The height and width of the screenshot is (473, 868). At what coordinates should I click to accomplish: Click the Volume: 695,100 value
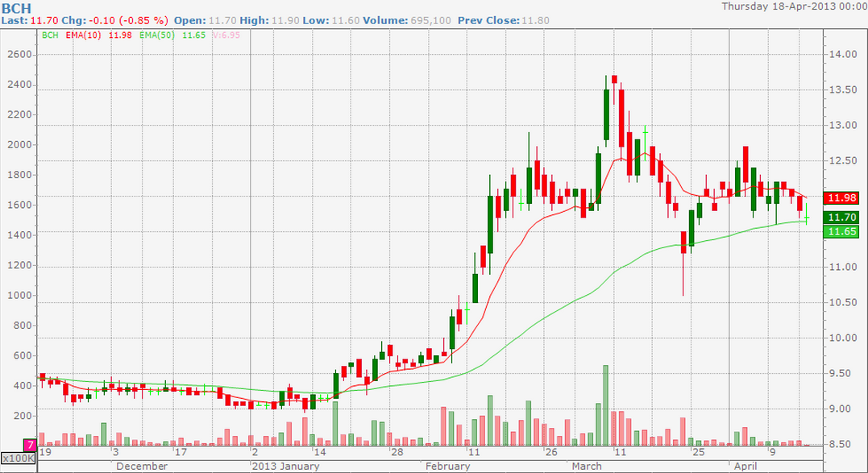point(430,20)
